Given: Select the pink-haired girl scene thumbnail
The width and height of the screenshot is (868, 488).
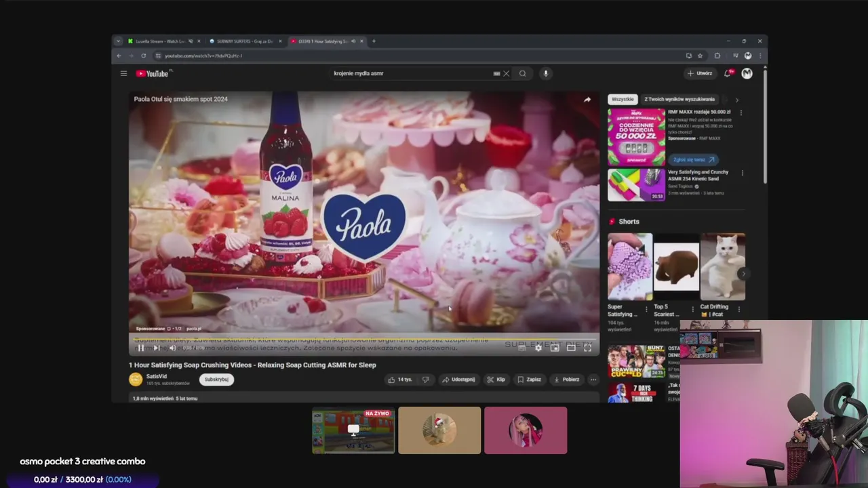Looking at the screenshot, I should (526, 430).
